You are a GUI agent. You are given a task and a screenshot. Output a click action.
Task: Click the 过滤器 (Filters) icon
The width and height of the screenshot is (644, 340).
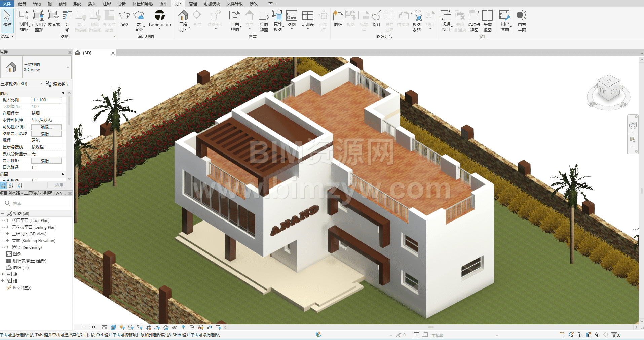(x=53, y=16)
